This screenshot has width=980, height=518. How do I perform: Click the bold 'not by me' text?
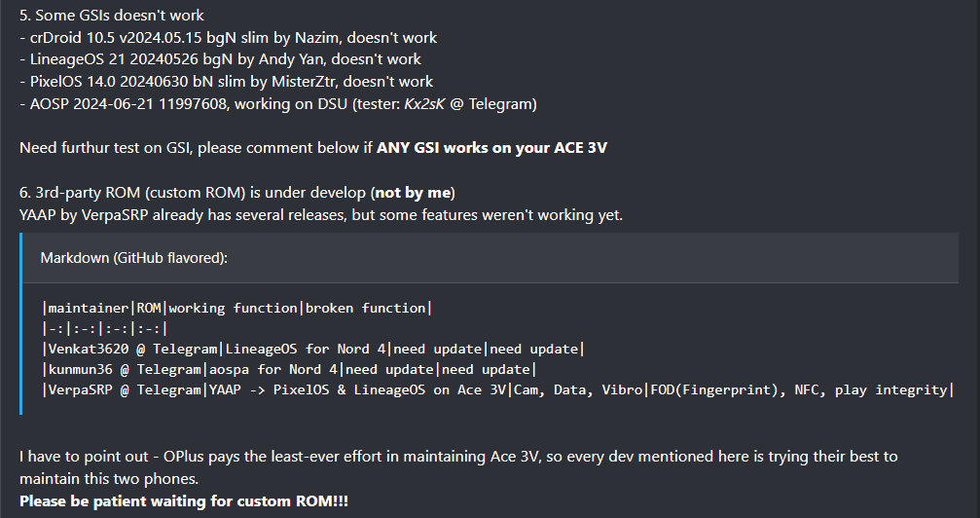(413, 193)
